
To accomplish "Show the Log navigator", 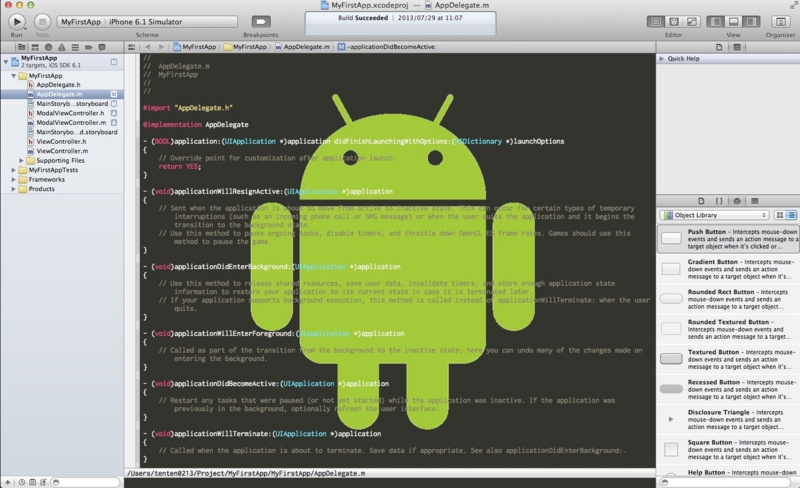I will 102,47.
